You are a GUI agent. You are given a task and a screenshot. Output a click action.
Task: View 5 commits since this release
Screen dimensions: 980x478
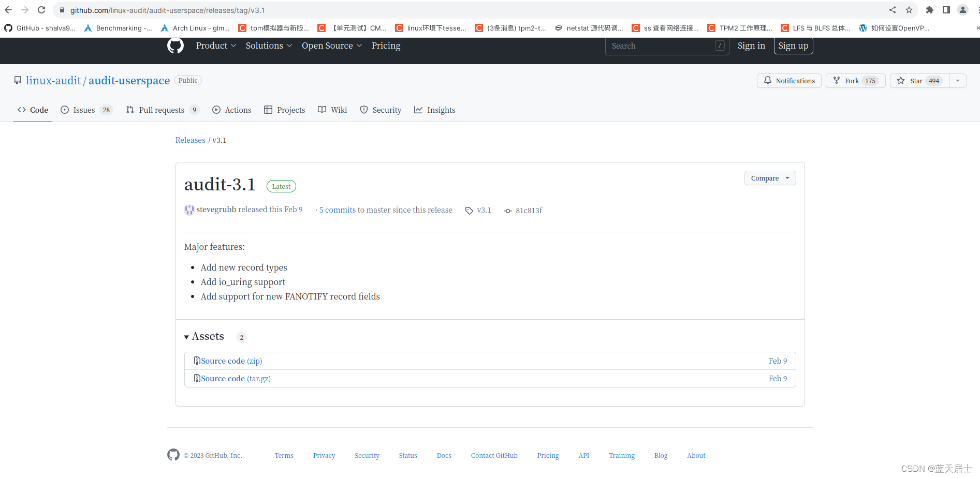coord(337,210)
